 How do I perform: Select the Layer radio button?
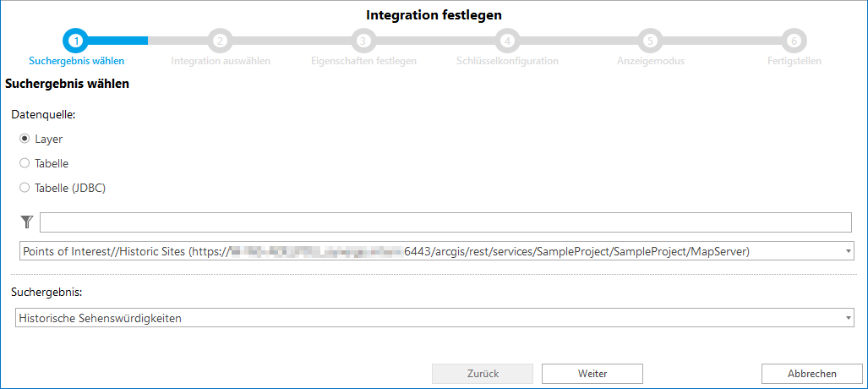pyautogui.click(x=25, y=139)
